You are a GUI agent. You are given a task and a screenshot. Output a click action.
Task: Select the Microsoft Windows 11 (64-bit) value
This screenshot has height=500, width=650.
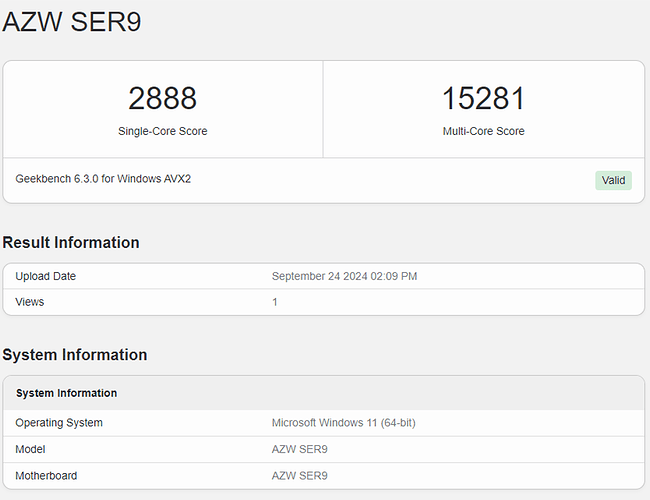tap(343, 423)
